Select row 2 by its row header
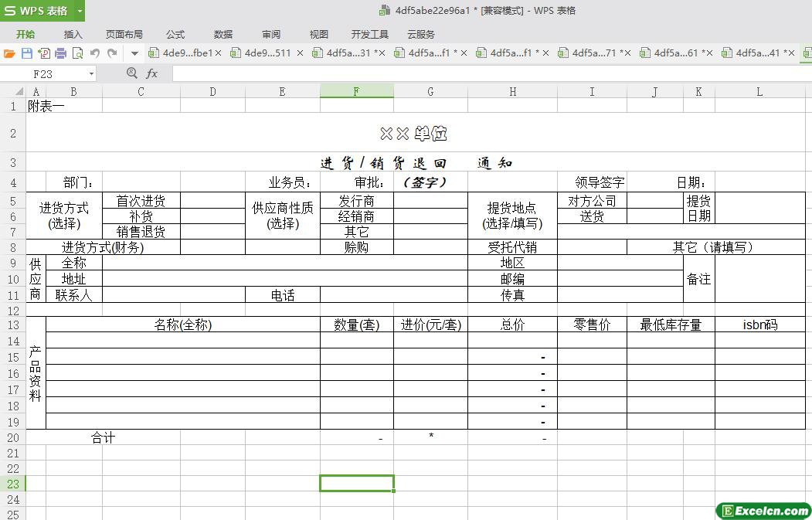This screenshot has width=812, height=520. pos(13,133)
